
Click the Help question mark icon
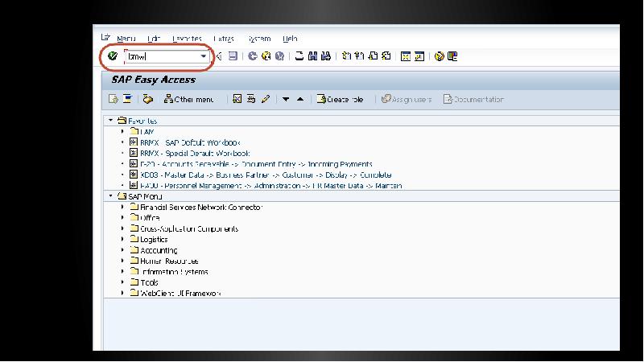pyautogui.click(x=439, y=56)
